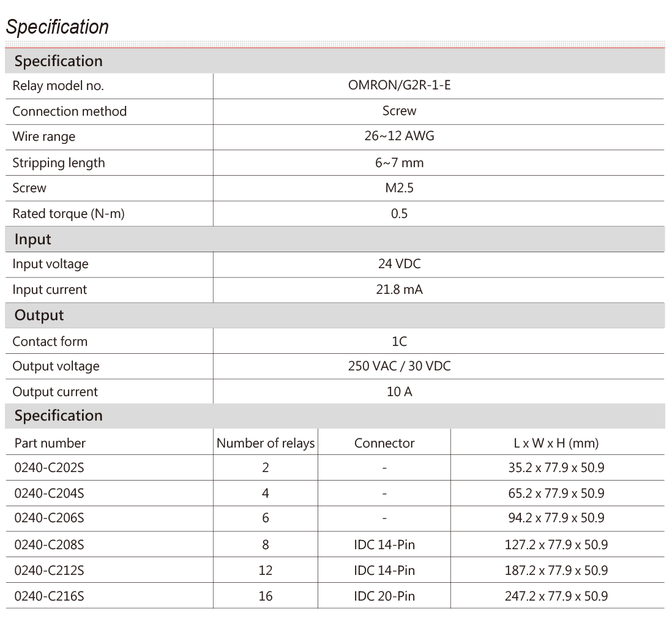The width and height of the screenshot is (672, 622).
Task: Select part number '0240-C216S'
Action: [50, 596]
